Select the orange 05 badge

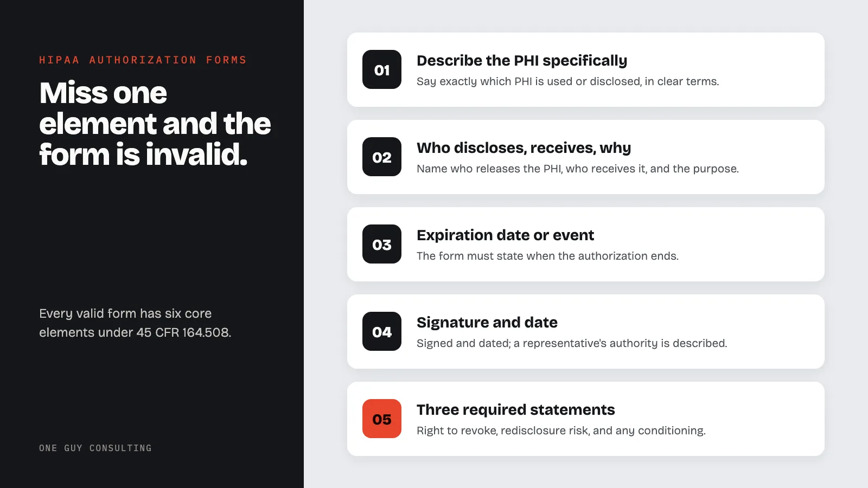pos(382,419)
